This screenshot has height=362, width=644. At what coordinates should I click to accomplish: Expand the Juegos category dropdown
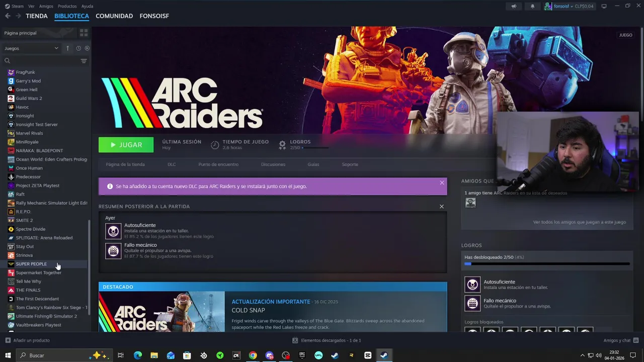31,48
